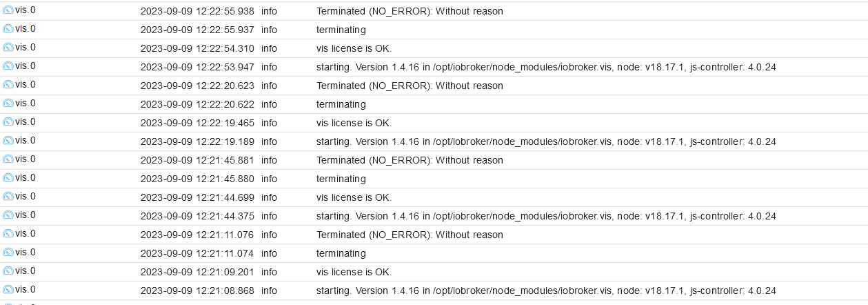The height and width of the screenshot is (305, 868).
Task: Click the vis.0 icon for the 12:21:44.375 log entry
Action: click(8, 216)
